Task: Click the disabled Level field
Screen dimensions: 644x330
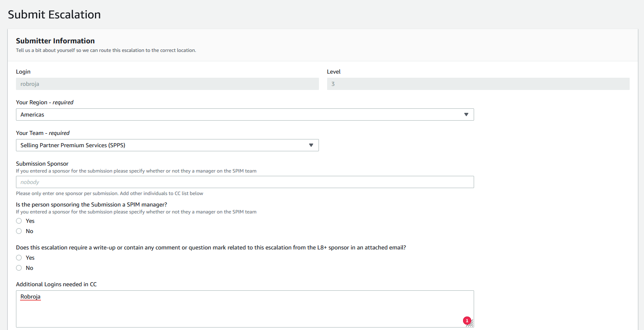Action: tap(478, 84)
